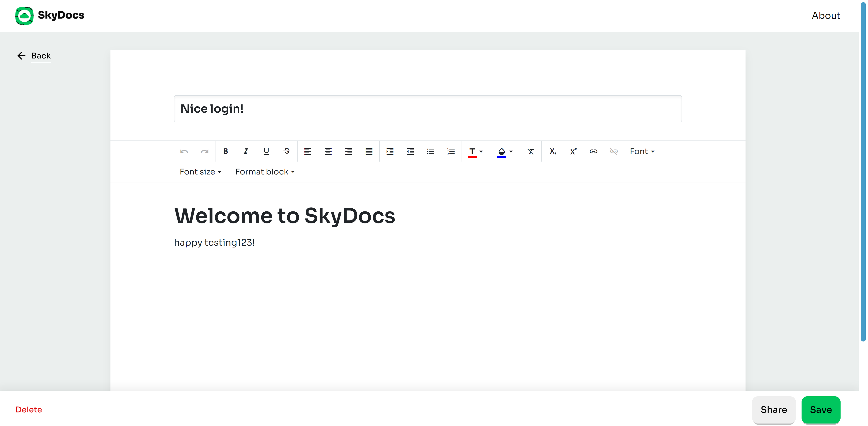Insert a numbered list

[451, 151]
